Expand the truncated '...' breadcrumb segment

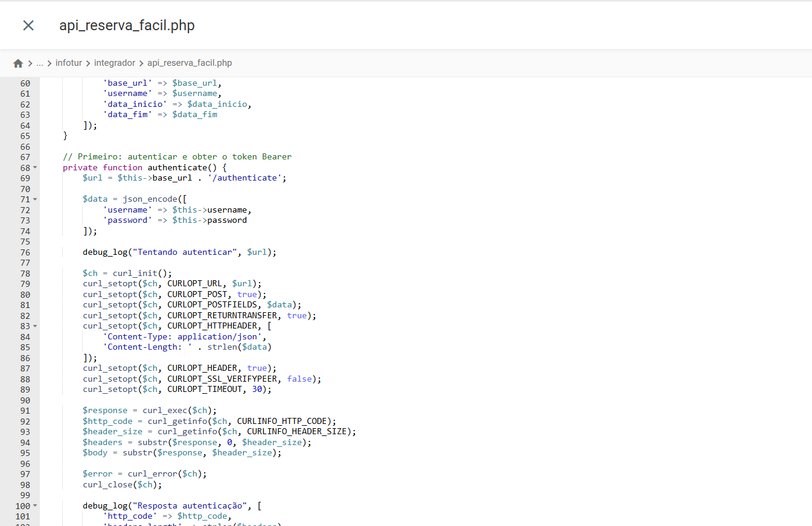point(39,62)
